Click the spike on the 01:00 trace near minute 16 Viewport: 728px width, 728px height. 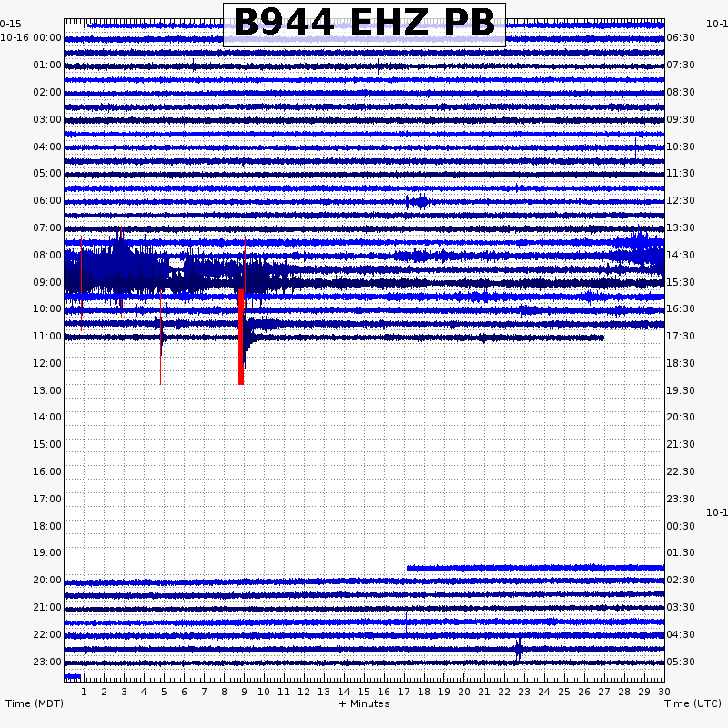379,66
